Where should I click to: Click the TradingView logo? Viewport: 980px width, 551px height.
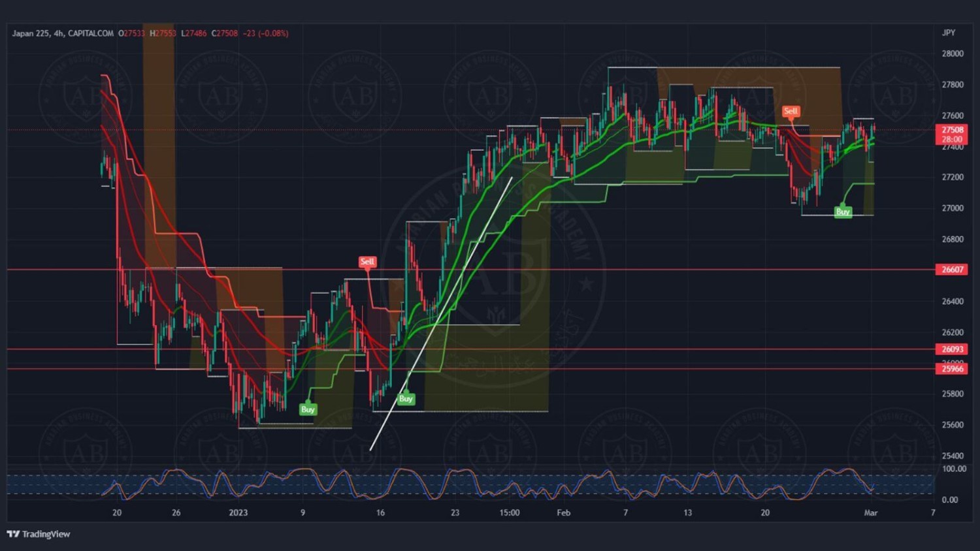[39, 534]
